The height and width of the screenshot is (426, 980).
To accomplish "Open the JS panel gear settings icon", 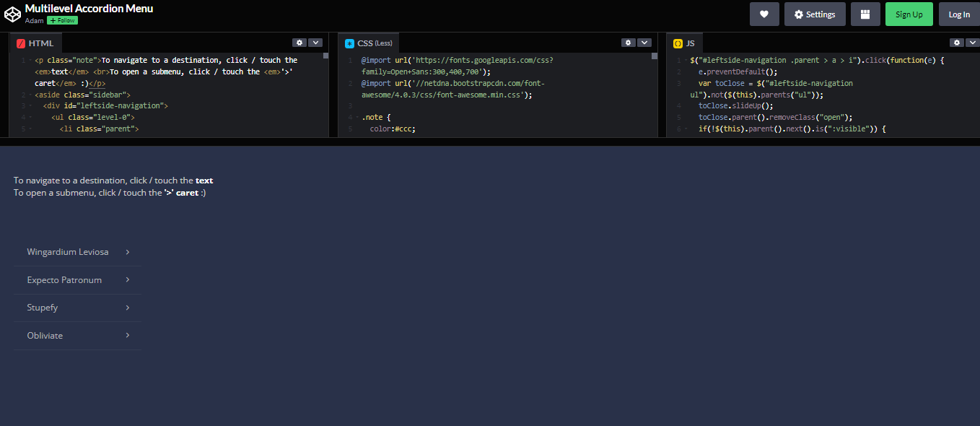I will coord(956,43).
